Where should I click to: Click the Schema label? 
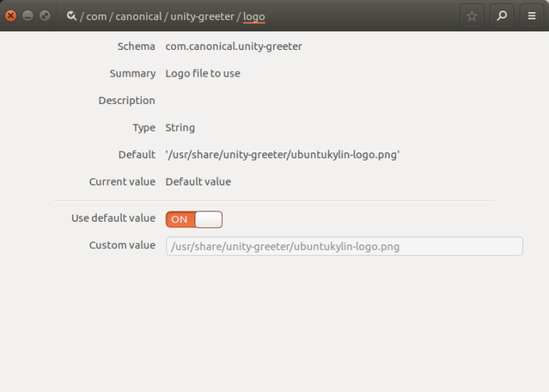(x=136, y=46)
